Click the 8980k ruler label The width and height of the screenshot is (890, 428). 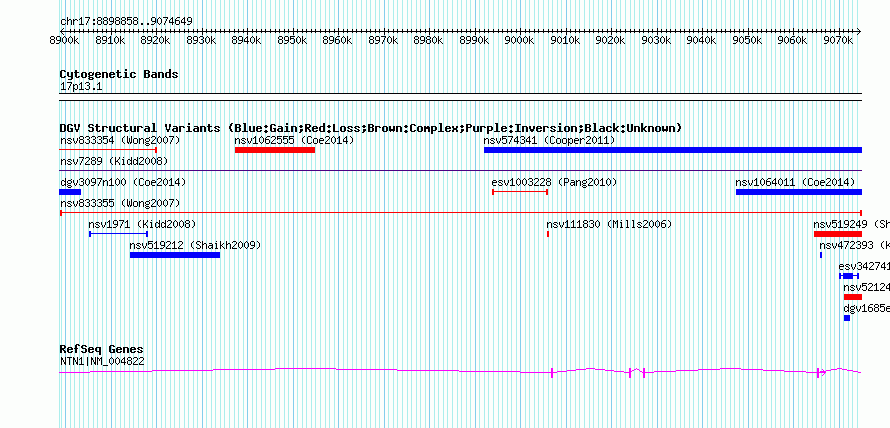click(x=428, y=41)
